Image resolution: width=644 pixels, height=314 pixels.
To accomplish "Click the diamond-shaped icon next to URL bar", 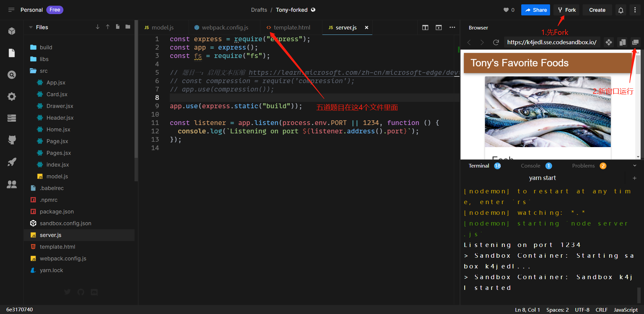I will click(608, 42).
